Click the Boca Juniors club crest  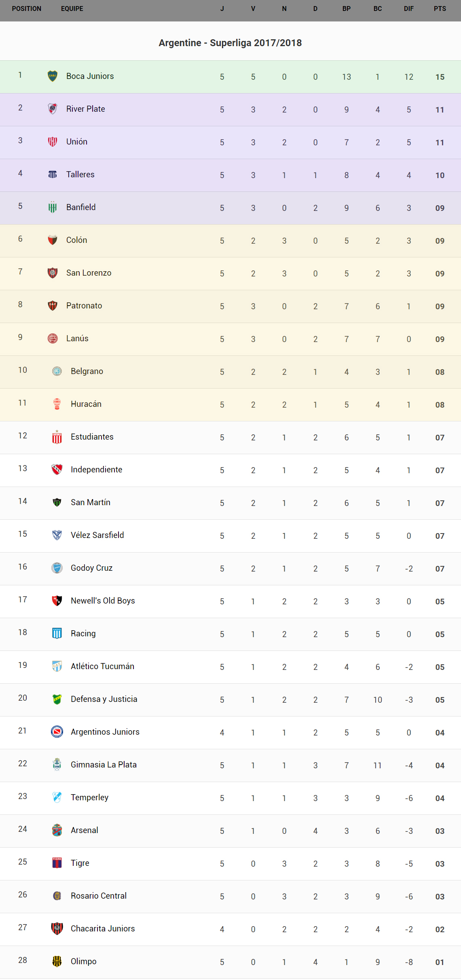point(53,76)
